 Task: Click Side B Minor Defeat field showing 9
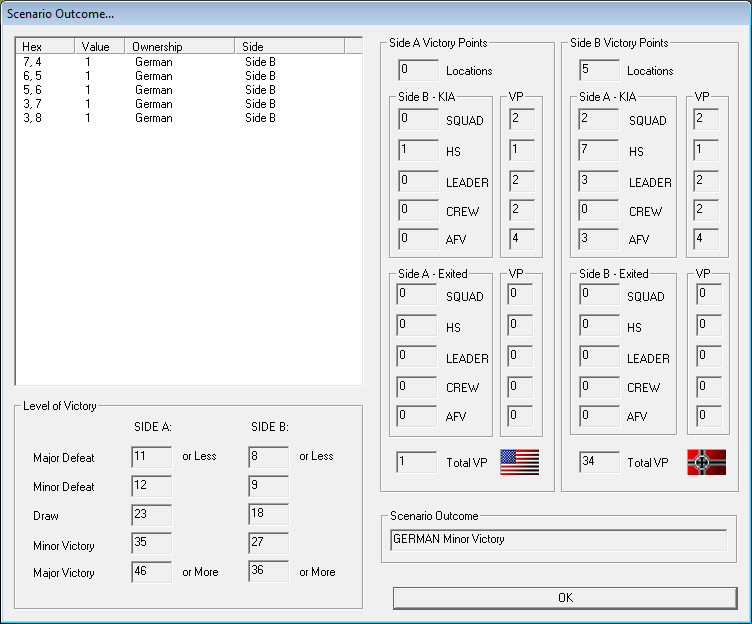pyautogui.click(x=269, y=486)
